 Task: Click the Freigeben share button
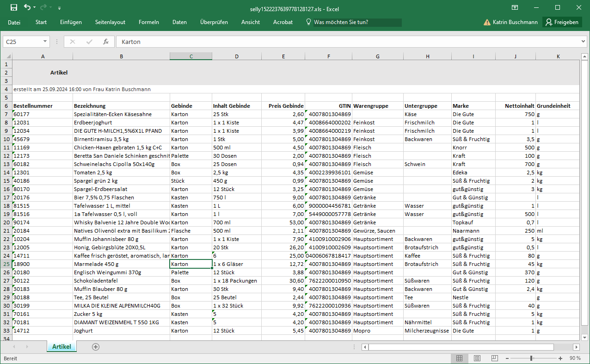[x=562, y=22]
